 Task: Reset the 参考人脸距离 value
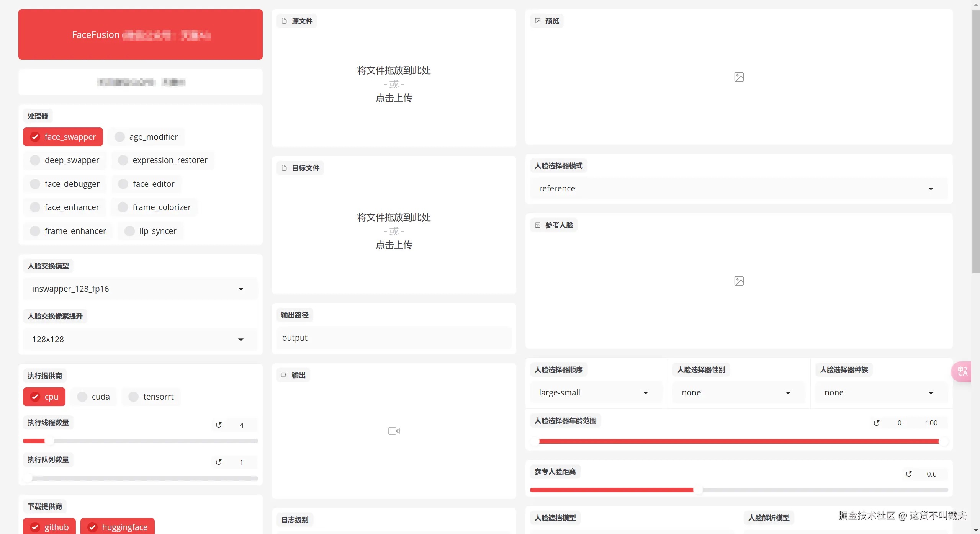click(x=908, y=474)
